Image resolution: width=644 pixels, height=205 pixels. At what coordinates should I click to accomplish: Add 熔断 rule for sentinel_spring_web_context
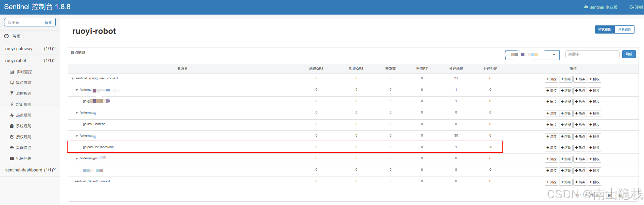[566, 79]
